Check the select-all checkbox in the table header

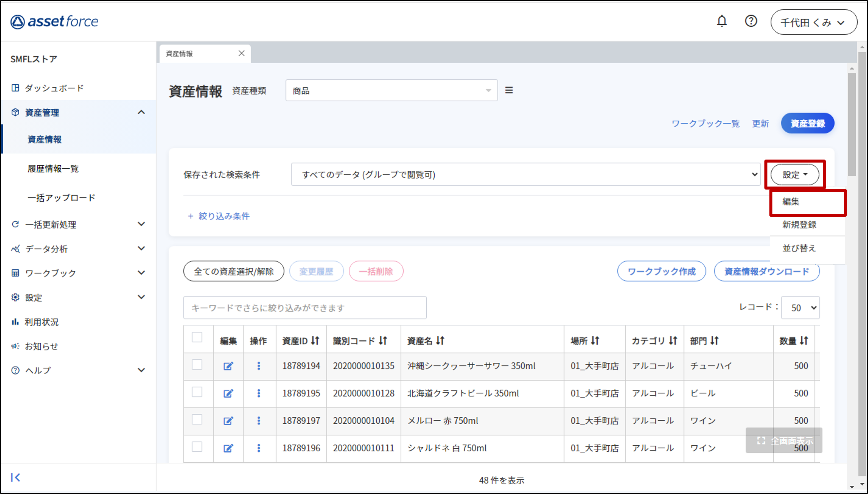197,337
